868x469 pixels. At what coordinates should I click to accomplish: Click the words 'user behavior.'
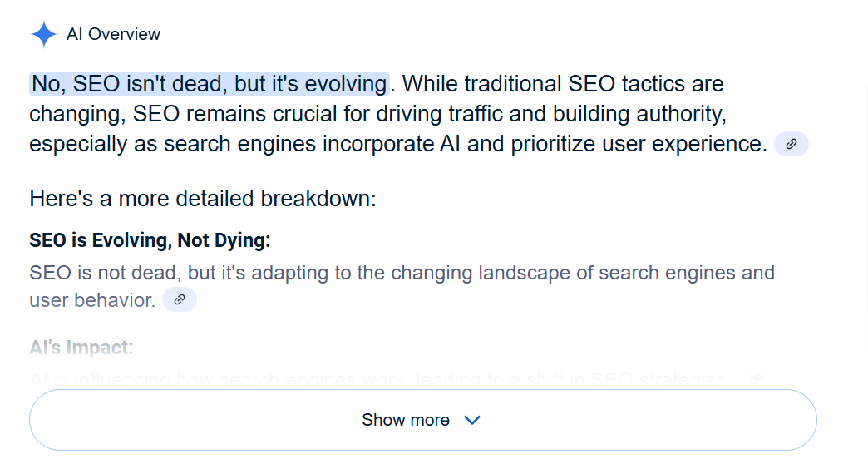[x=92, y=300]
